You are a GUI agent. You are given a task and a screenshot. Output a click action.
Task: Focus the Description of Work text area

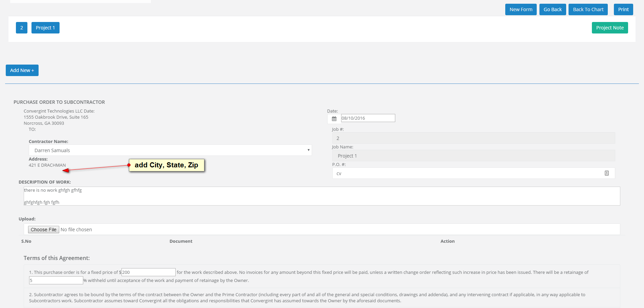click(321, 196)
